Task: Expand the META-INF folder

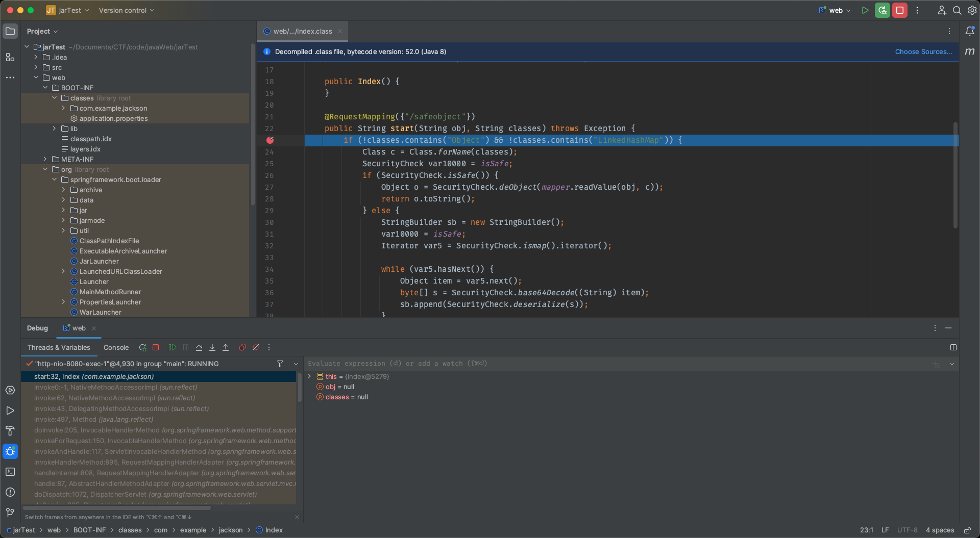Action: (x=45, y=159)
